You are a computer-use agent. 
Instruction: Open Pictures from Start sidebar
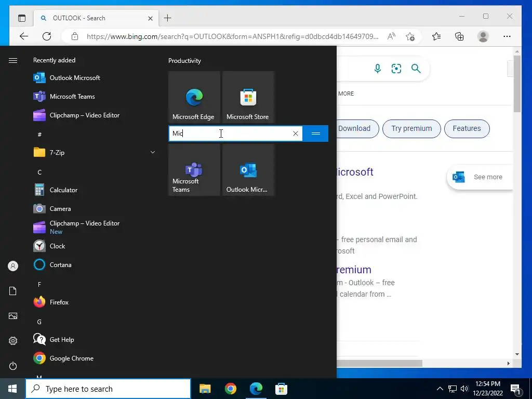pyautogui.click(x=13, y=316)
